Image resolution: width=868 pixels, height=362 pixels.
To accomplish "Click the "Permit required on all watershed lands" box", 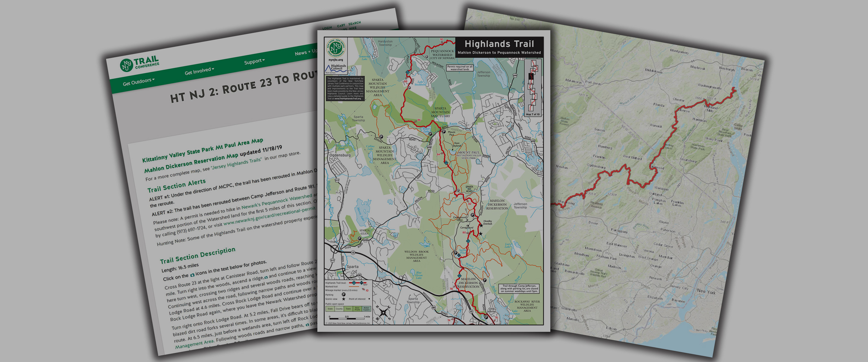I will [x=460, y=68].
